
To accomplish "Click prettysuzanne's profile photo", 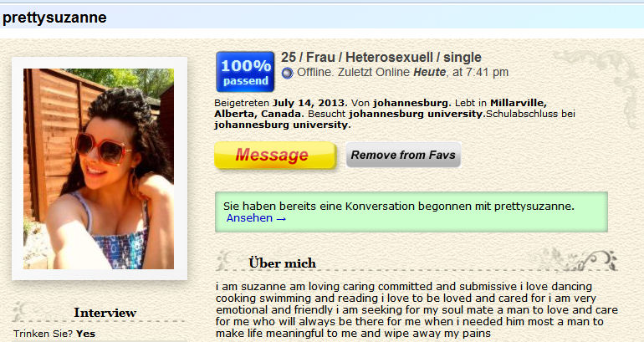I will [x=99, y=169].
